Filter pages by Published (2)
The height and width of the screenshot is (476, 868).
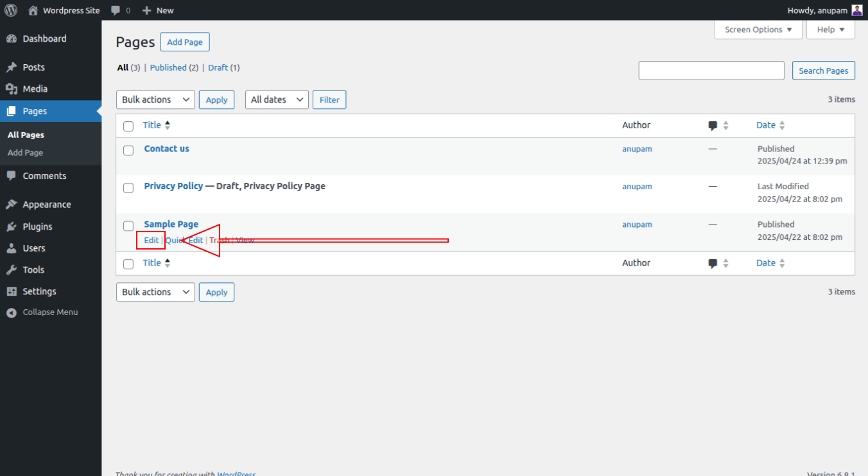pyautogui.click(x=174, y=67)
